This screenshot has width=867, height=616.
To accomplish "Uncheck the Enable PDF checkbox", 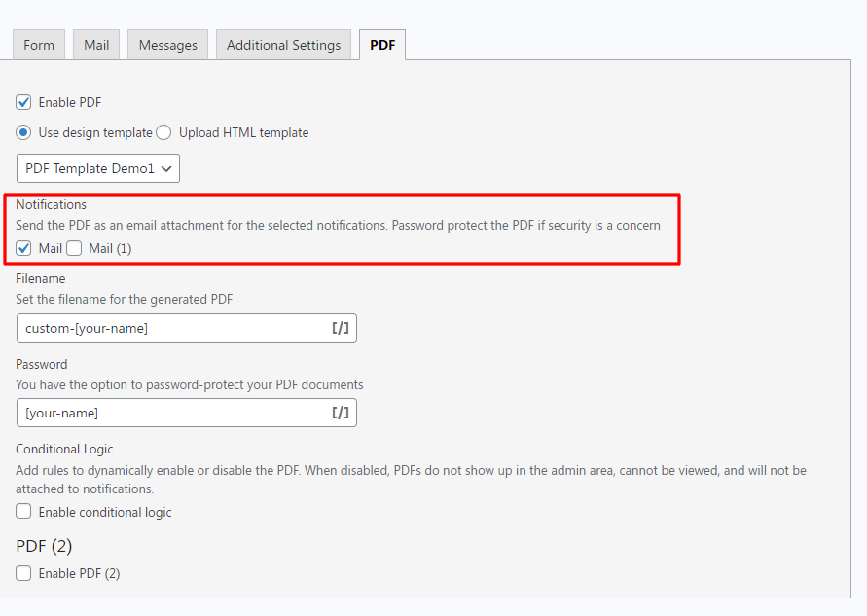I will [x=24, y=102].
